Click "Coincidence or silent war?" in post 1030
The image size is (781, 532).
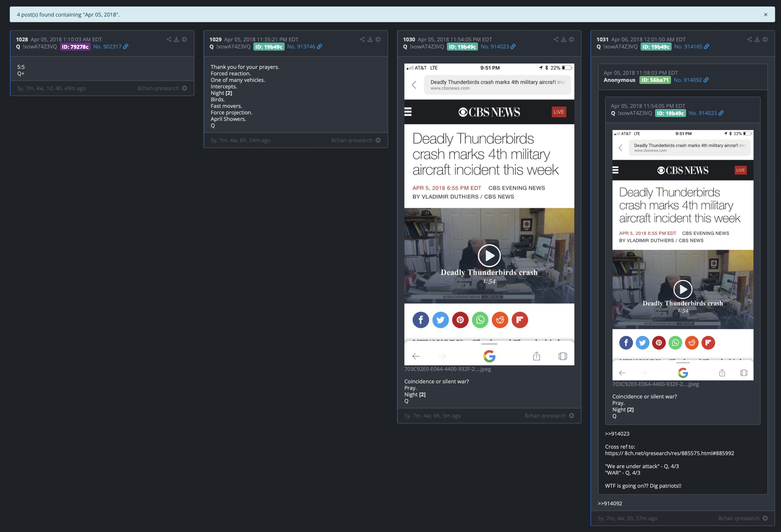point(437,382)
